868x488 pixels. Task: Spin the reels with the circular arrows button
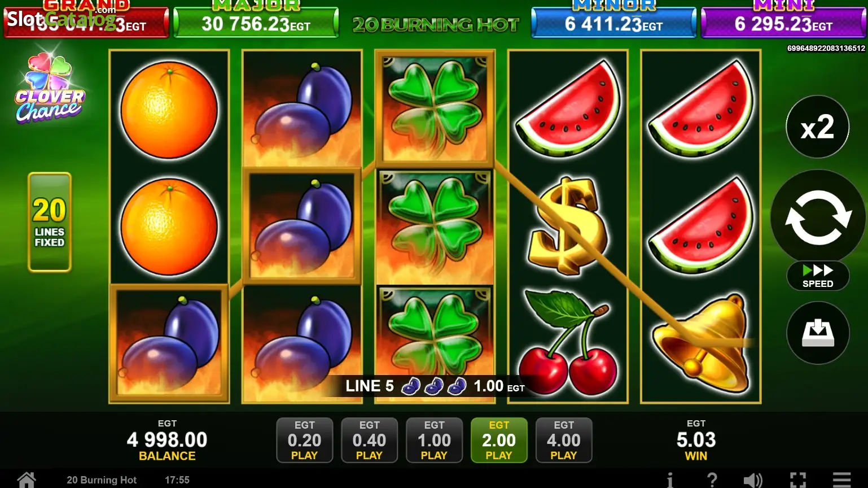tap(818, 217)
